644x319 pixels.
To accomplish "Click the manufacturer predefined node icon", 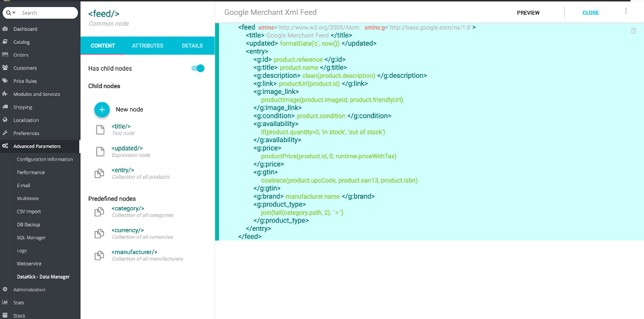I will [x=99, y=255].
